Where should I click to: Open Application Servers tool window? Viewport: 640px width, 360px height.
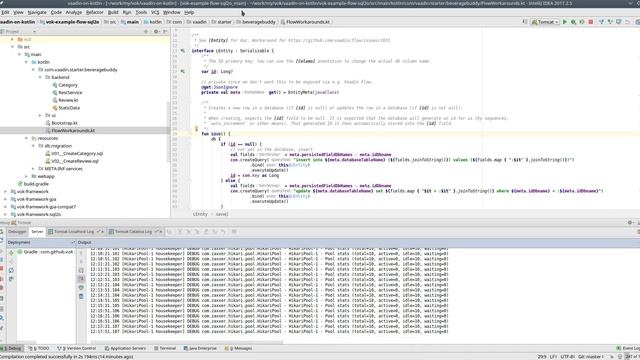125,348
